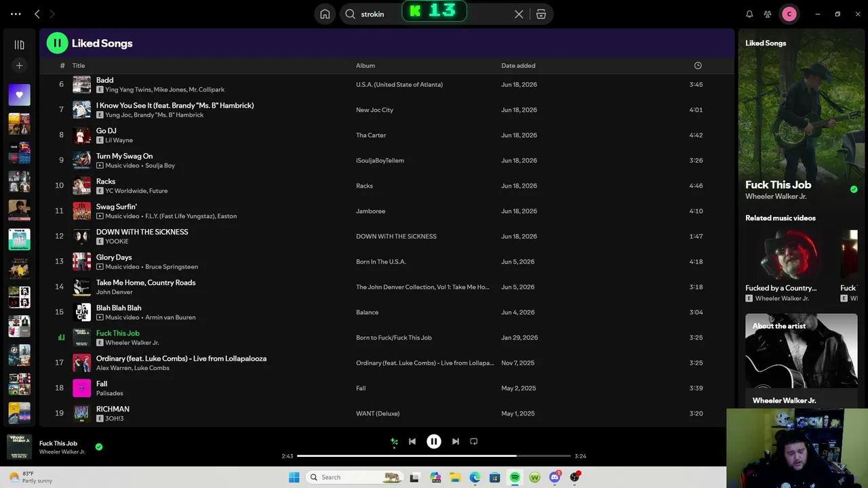Open artist Yung Joc
Image resolution: width=868 pixels, height=488 pixels.
(119, 115)
